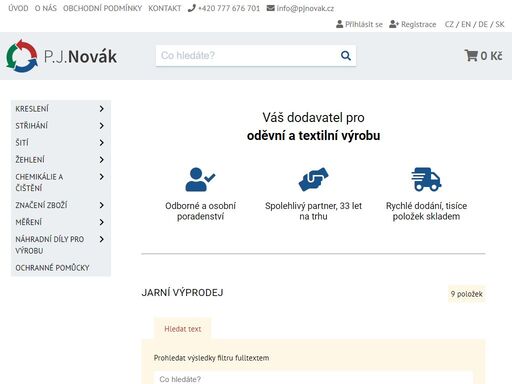Open Náhradní díly pro výrobu category
Viewport: 512px width, 384px height.
coord(50,245)
